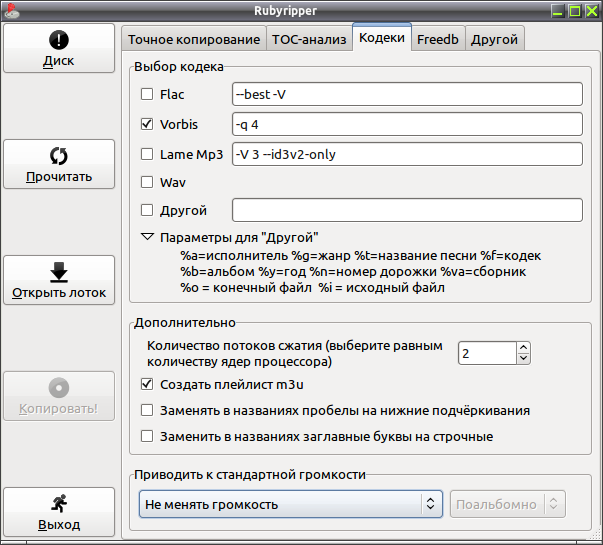Click the Flac options field "--best -V"
The image size is (603, 545).
tap(407, 94)
